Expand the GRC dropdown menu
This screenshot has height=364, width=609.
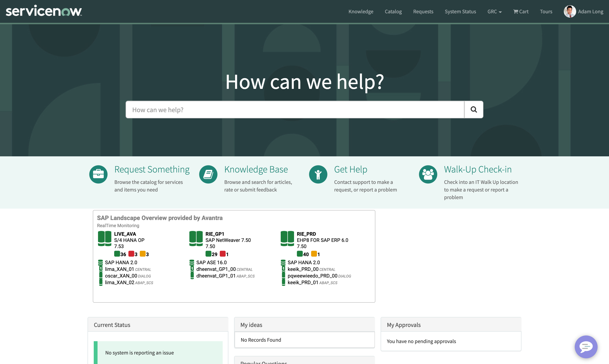494,12
